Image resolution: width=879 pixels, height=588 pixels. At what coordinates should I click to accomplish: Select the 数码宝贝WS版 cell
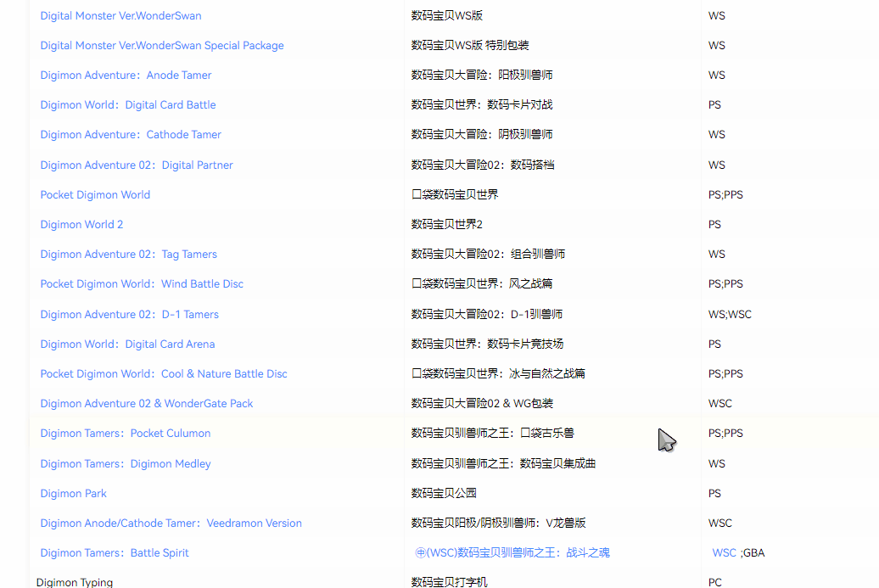tap(447, 15)
